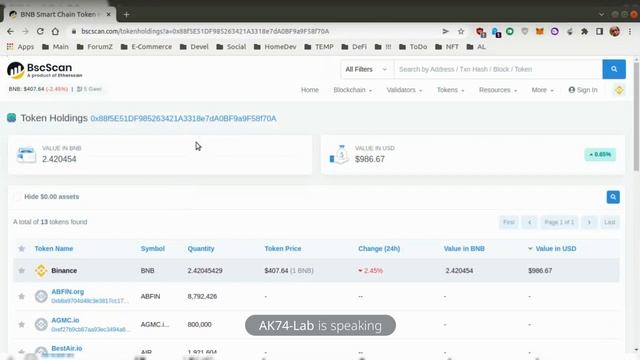Viewport: 640px width, 360px height.
Task: Click the star column header
Action: [22, 249]
